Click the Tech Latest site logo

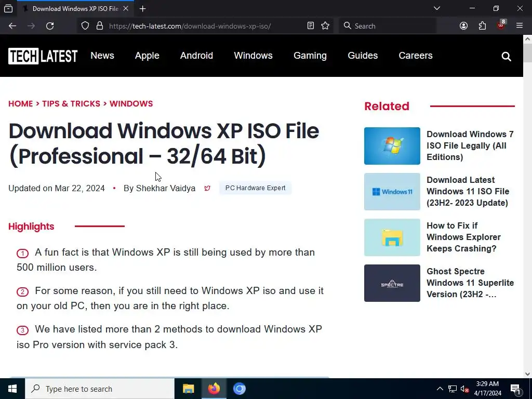pos(43,56)
